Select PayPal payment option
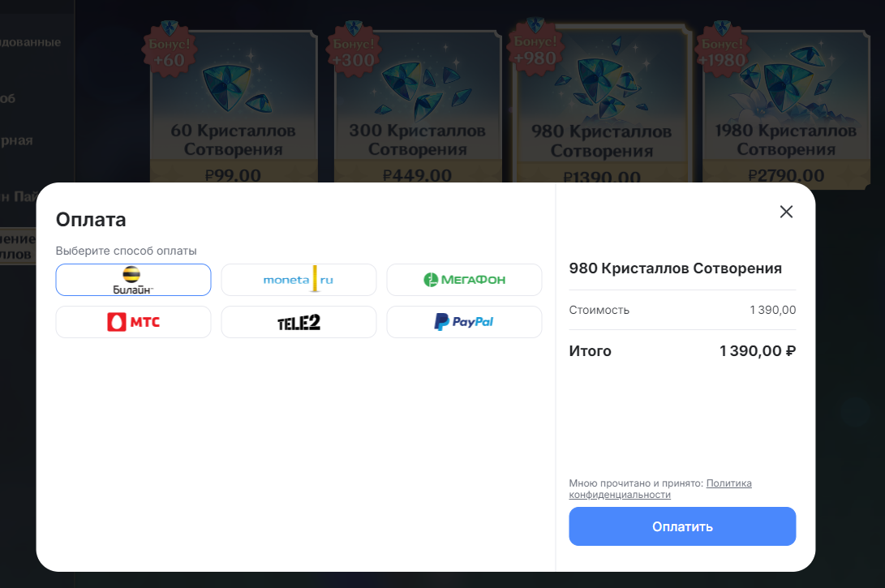Screen dimensions: 885x588 pyautogui.click(x=464, y=322)
